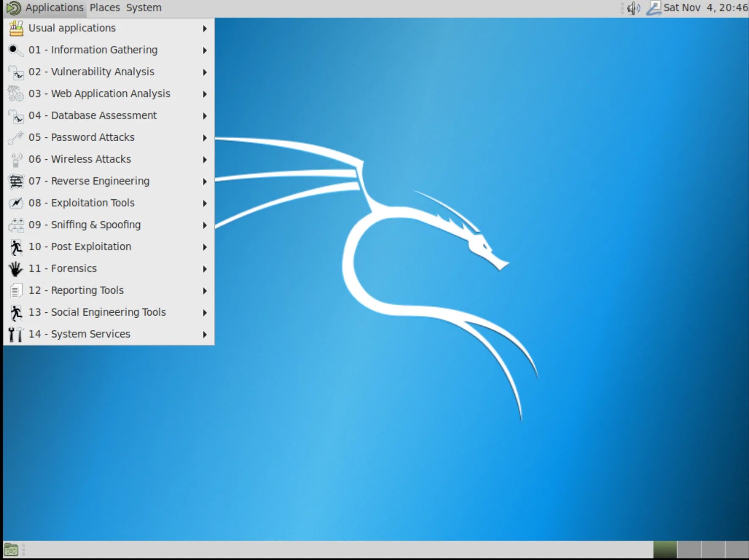749x560 pixels.
Task: Expand the Wireless Attacks submenu arrow
Action: 205,160
